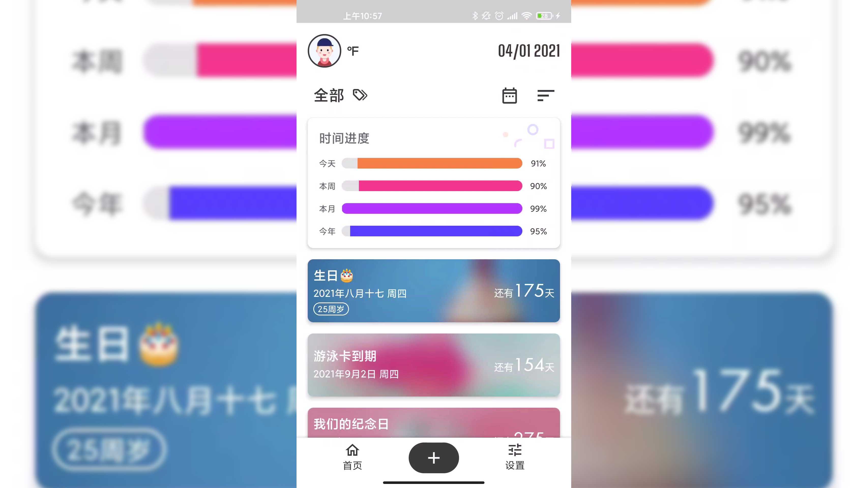The image size is (868, 488).
Task: Open the calendar view icon
Action: coord(509,95)
